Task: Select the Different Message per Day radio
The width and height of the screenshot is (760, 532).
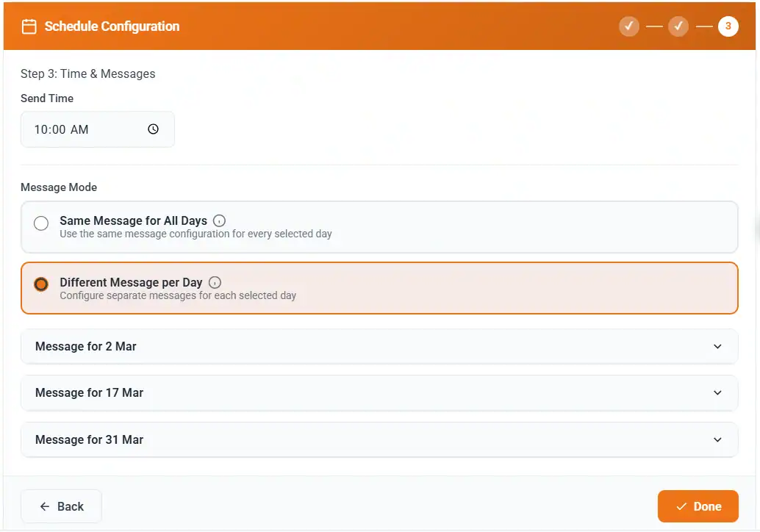Action: [40, 284]
